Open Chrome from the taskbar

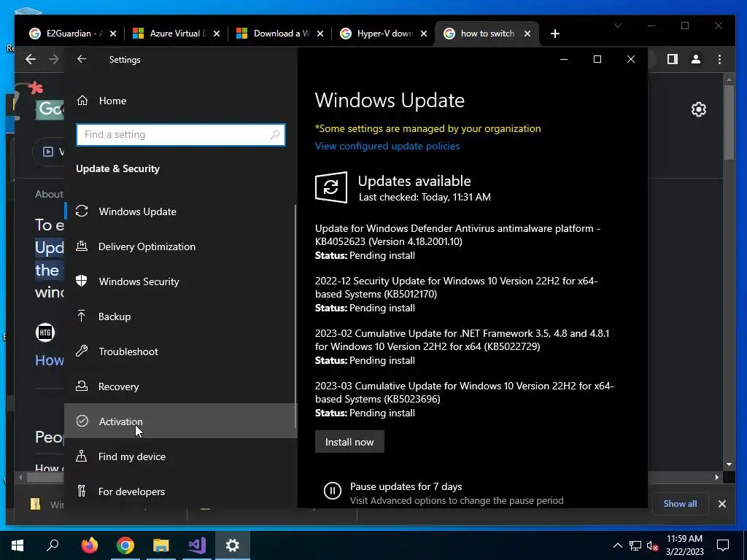pyautogui.click(x=125, y=545)
